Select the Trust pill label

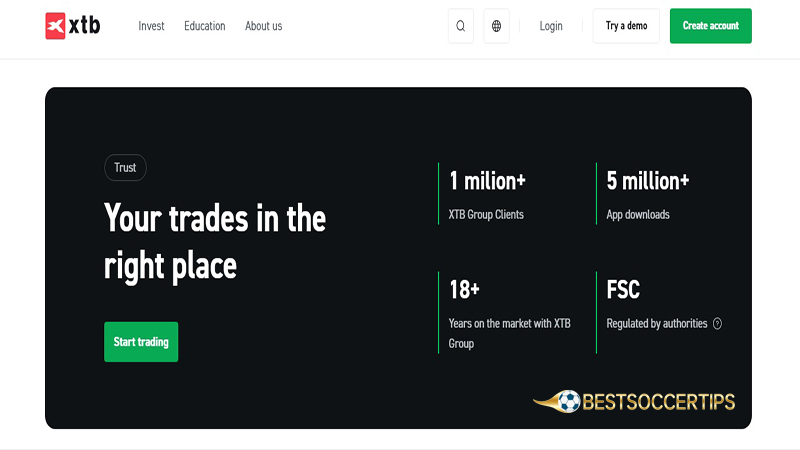click(x=125, y=167)
